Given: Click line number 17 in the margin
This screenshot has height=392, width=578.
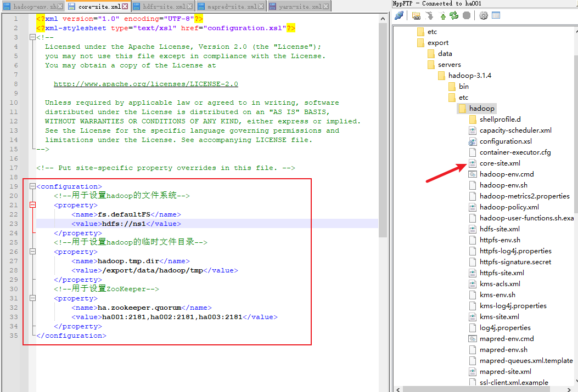Looking at the screenshot, I should click(x=14, y=168).
